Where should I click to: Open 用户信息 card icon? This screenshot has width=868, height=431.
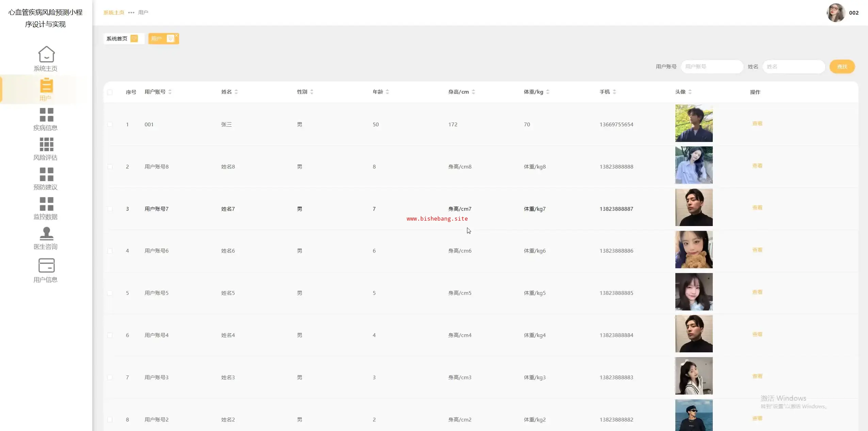[46, 266]
